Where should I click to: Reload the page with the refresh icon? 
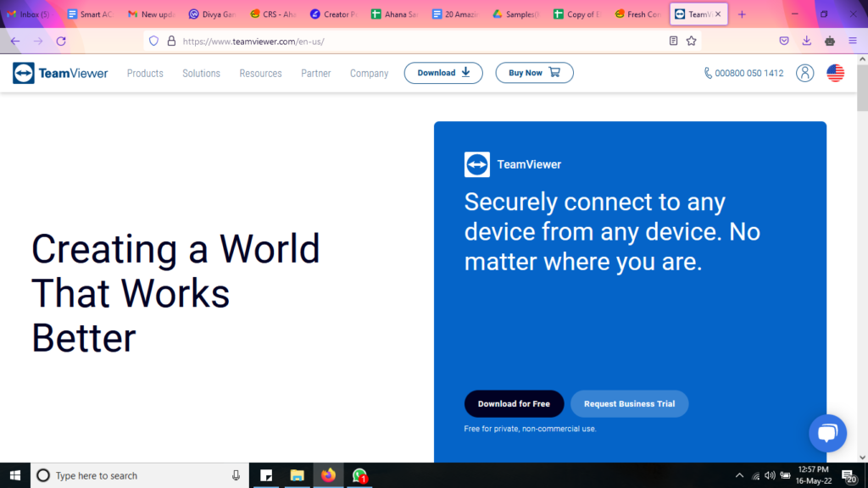point(61,41)
